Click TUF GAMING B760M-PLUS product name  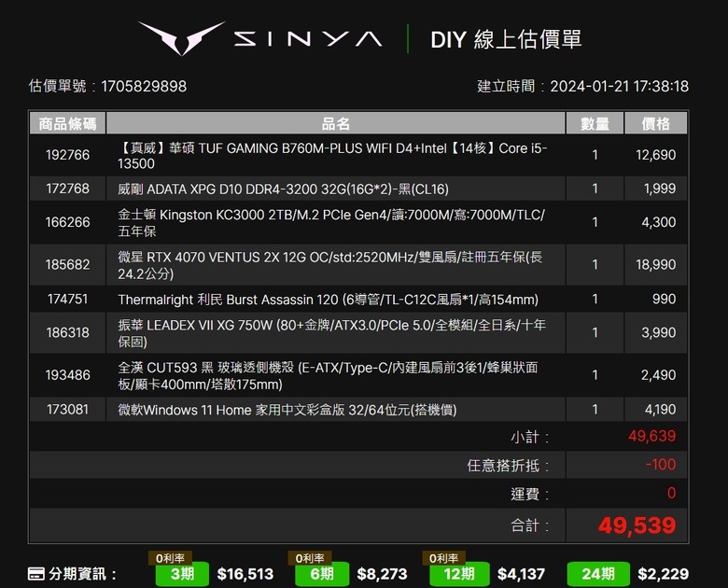(x=332, y=156)
